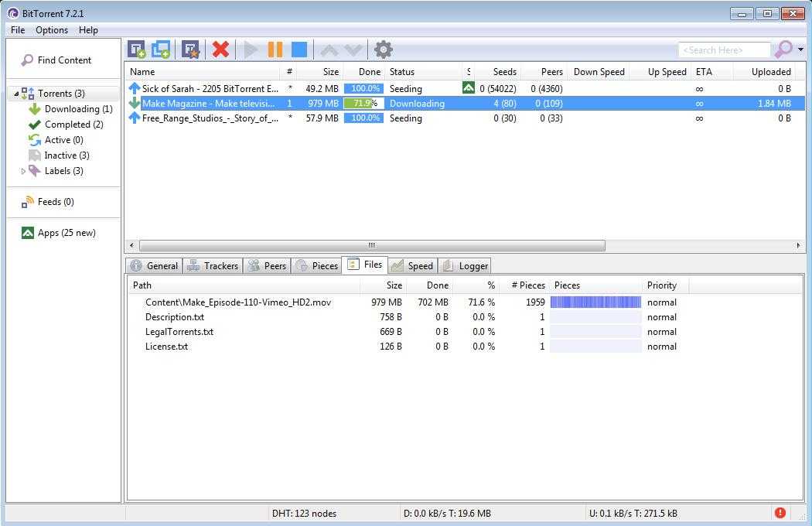The height and width of the screenshot is (526, 812).
Task: Click the Free_Range_Studios 100.0% progress bar
Action: coord(363,118)
